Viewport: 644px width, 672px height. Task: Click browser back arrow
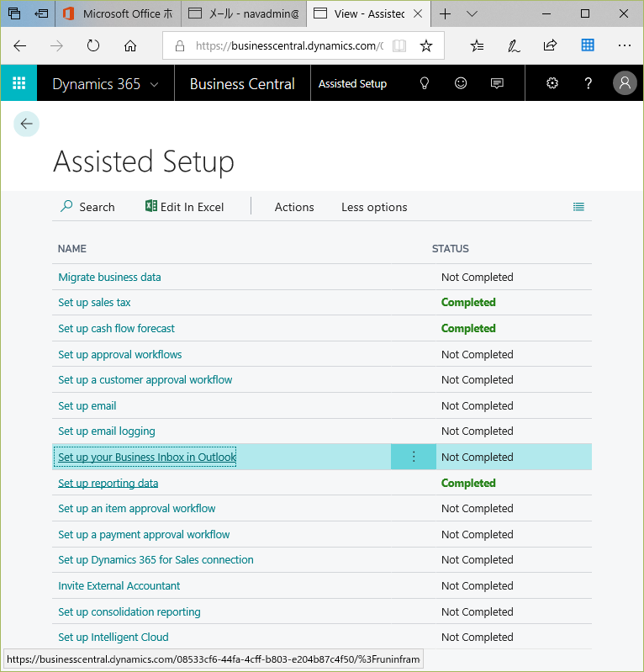point(20,46)
